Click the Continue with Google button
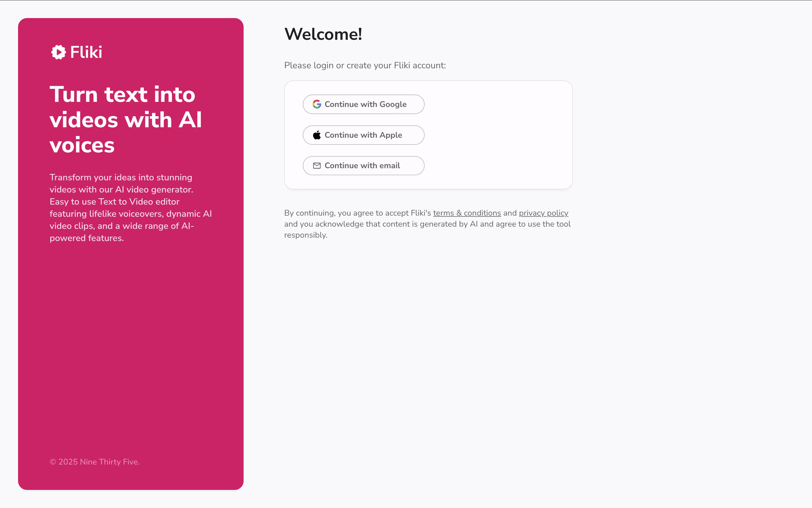This screenshot has height=508, width=812. pyautogui.click(x=363, y=104)
